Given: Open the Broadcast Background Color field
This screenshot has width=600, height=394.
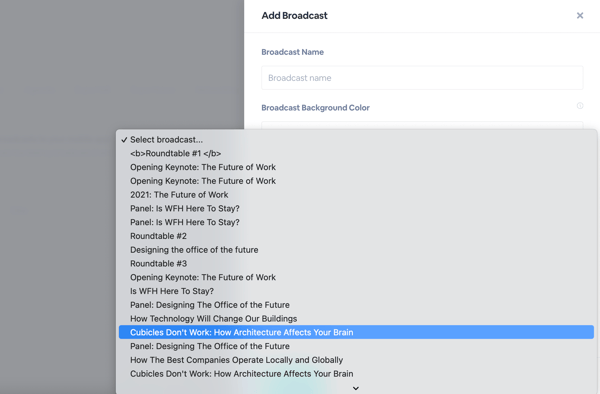Looking at the screenshot, I should (422, 125).
